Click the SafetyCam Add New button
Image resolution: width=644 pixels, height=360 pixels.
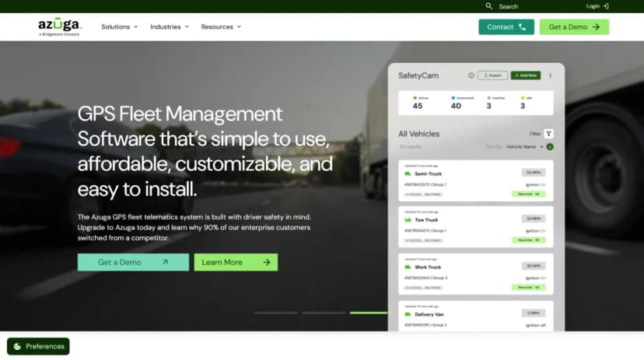526,75
